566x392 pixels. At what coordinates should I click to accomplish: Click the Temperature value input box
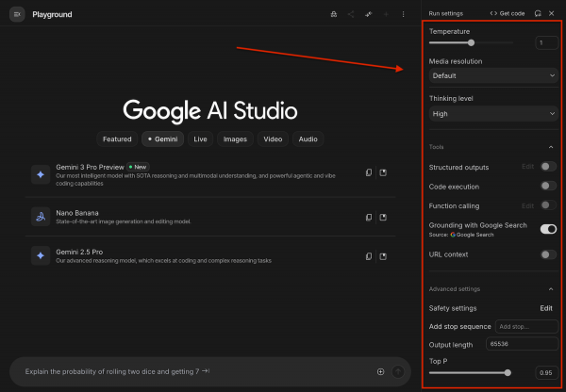(547, 43)
